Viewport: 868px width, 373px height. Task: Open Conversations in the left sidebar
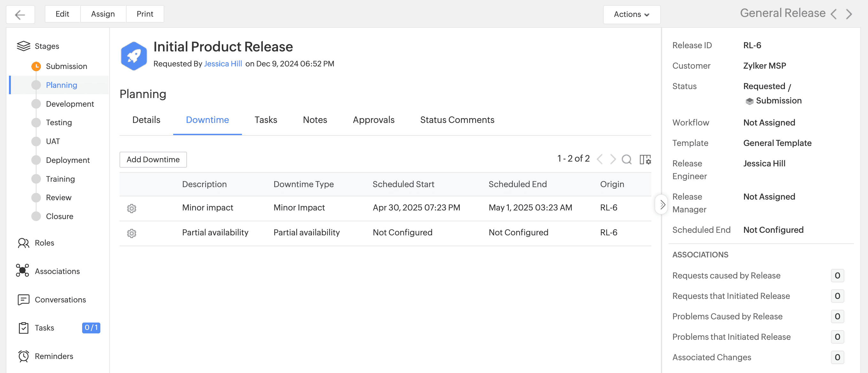coord(60,299)
